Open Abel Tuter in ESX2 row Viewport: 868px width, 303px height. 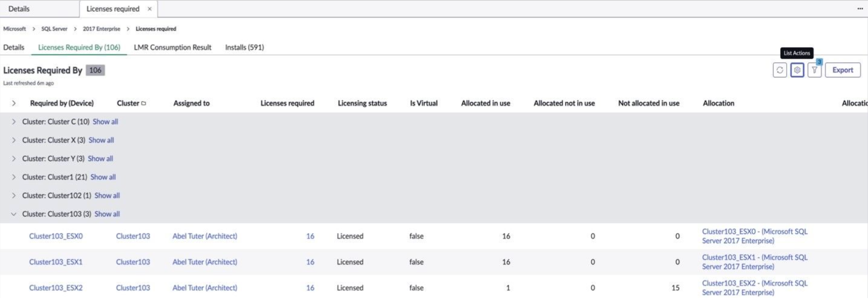coord(205,288)
